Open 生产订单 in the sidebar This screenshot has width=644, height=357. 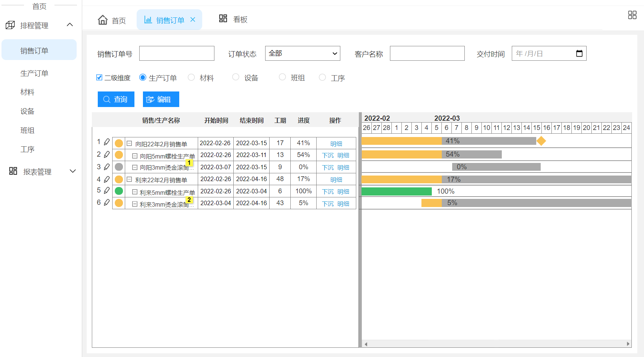pos(34,73)
